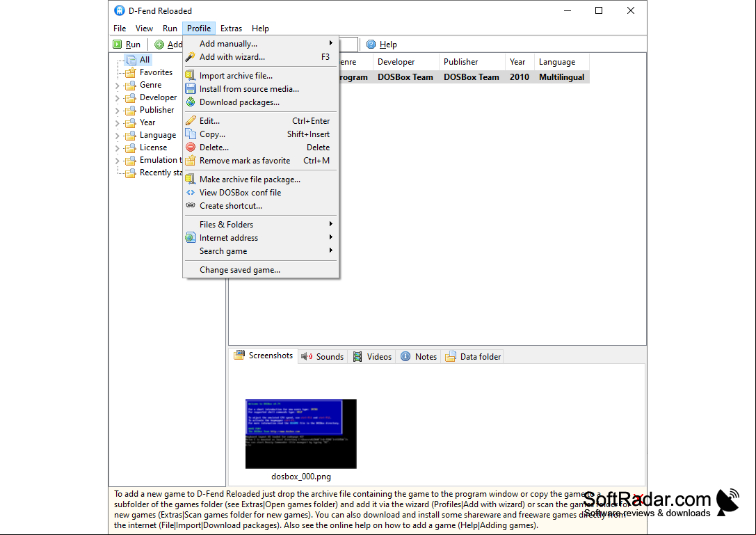Expand the Year tree node
This screenshot has width=756, height=535.
pyautogui.click(x=117, y=123)
